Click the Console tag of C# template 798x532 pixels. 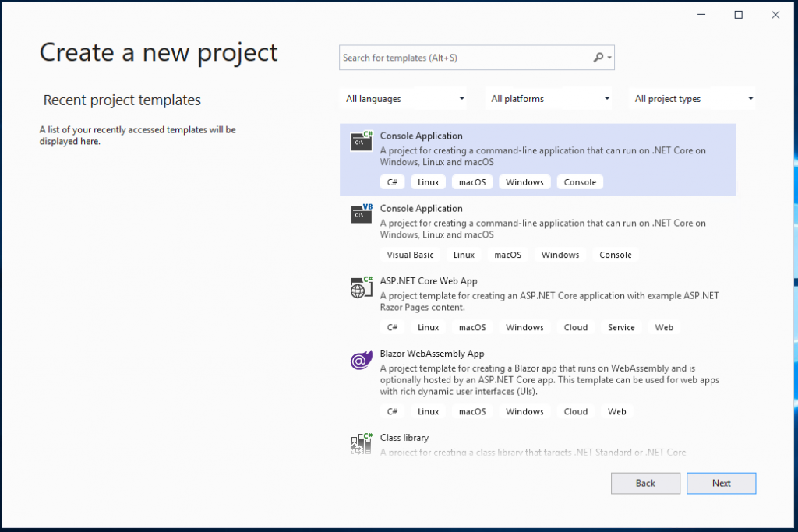580,182
